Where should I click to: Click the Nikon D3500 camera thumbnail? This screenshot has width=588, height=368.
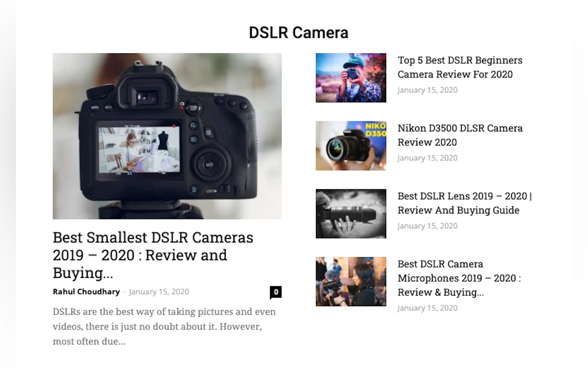coord(351,146)
